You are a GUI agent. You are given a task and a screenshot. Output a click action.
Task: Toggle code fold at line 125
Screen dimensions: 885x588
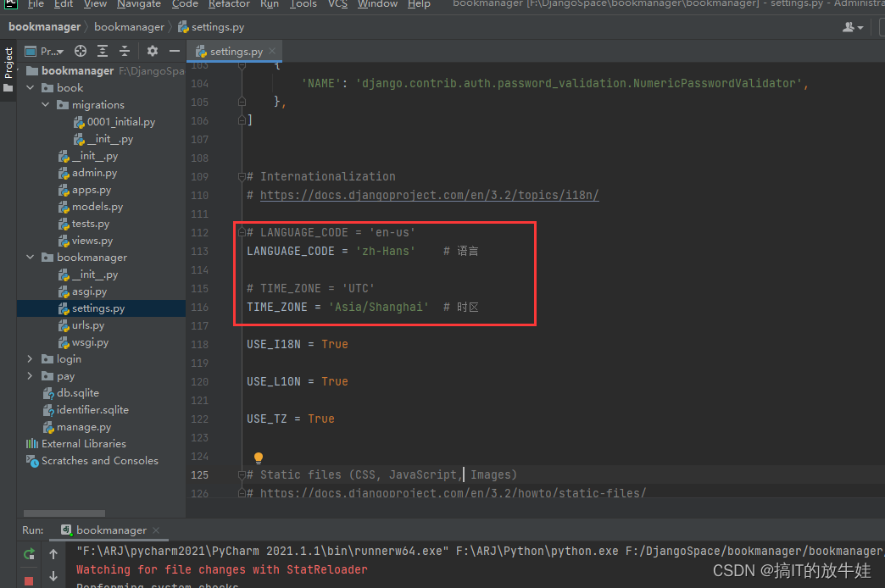point(242,474)
